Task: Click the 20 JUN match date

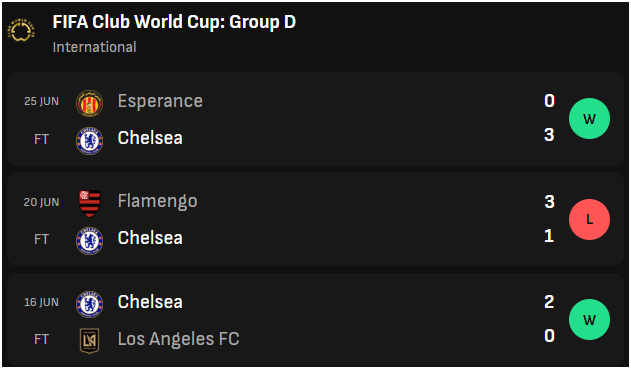Action: tap(41, 202)
